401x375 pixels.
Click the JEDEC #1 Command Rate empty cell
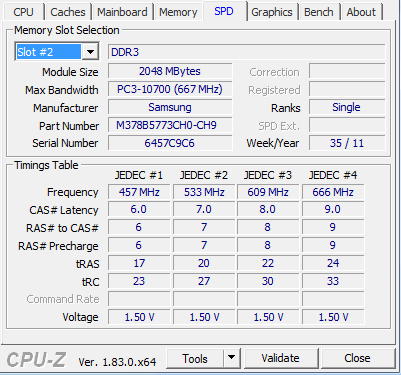tap(139, 299)
